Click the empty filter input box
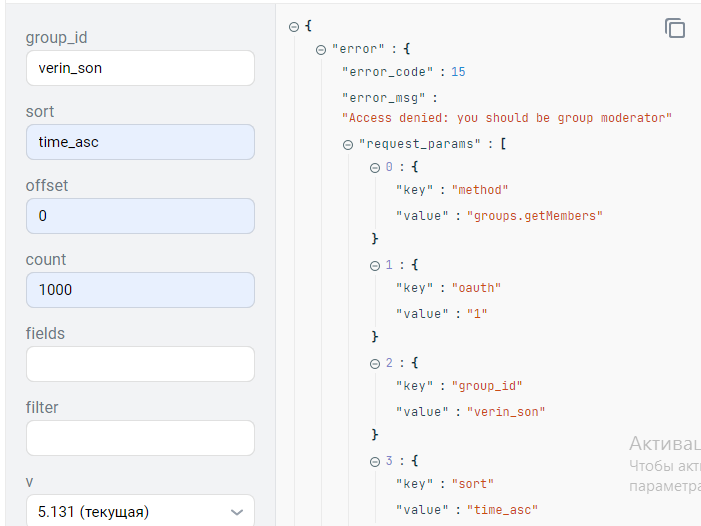This screenshot has width=701, height=526. coord(140,438)
